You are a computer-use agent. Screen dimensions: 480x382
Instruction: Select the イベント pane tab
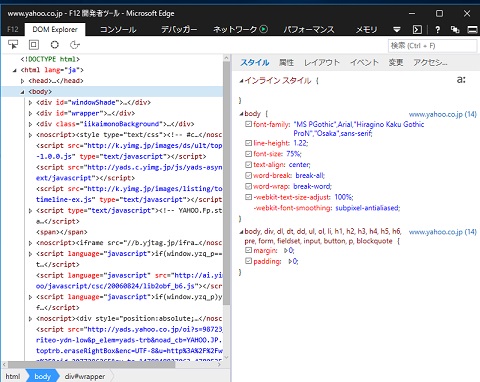(364, 62)
